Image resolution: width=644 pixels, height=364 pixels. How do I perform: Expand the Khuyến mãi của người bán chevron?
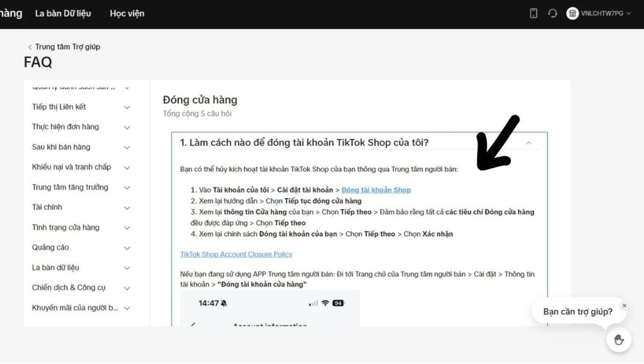tap(127, 308)
